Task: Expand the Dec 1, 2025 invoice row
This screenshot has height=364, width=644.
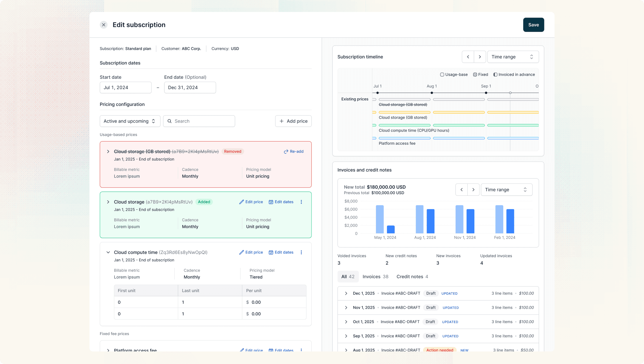Action: click(346, 293)
